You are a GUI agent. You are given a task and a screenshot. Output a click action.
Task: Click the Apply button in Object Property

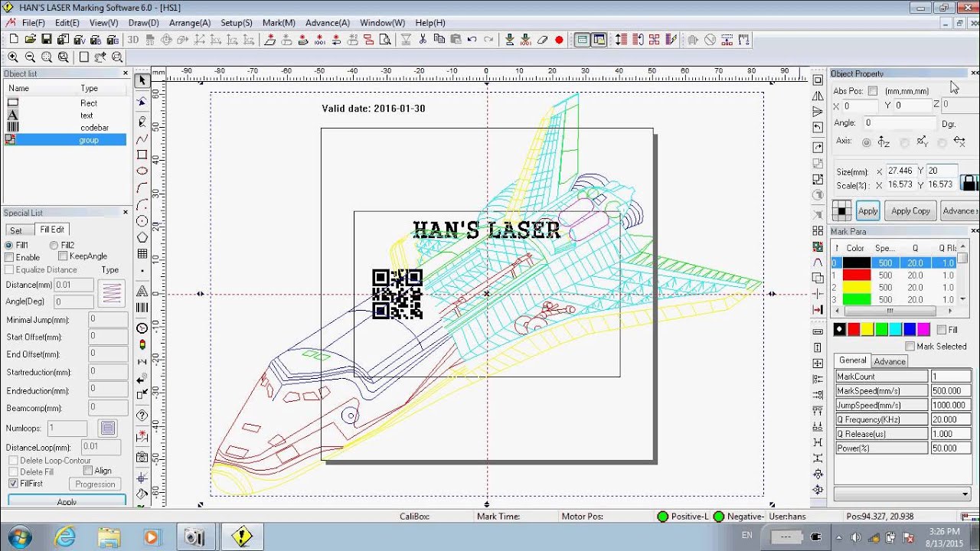867,211
